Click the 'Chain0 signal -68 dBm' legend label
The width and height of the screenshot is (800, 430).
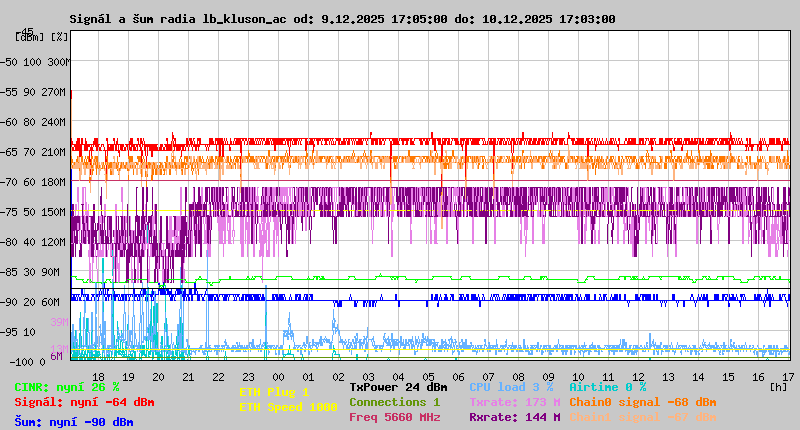click(643, 402)
